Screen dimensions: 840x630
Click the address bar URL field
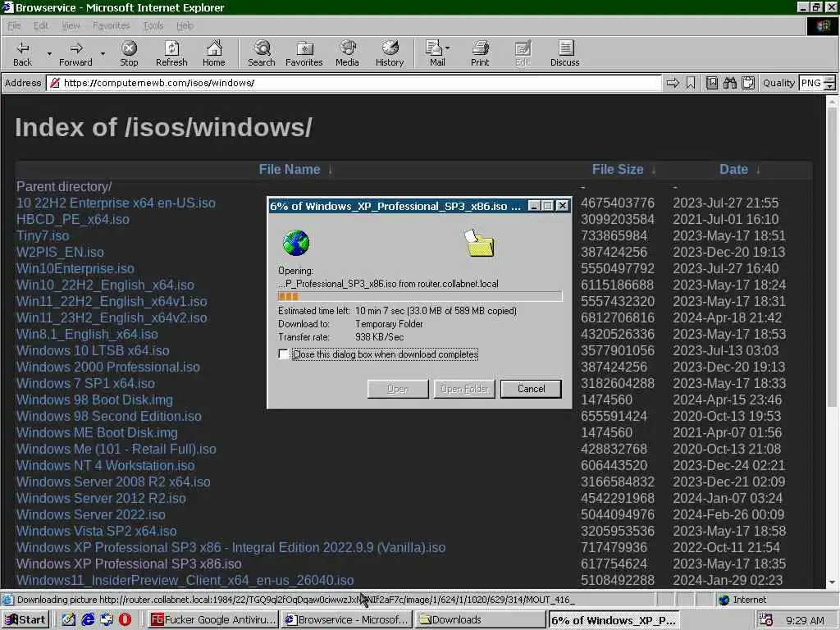click(354, 83)
